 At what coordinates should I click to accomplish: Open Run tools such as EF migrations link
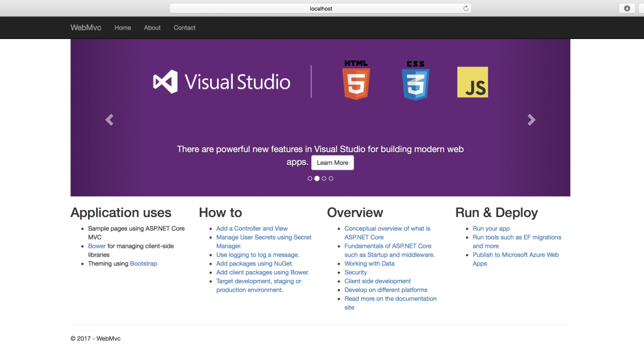[x=517, y=242]
